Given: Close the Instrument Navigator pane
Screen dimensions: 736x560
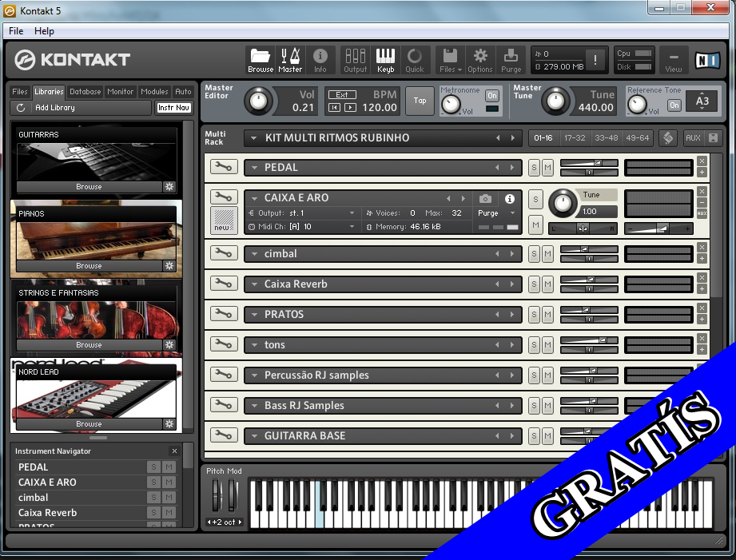Looking at the screenshot, I should (174, 451).
